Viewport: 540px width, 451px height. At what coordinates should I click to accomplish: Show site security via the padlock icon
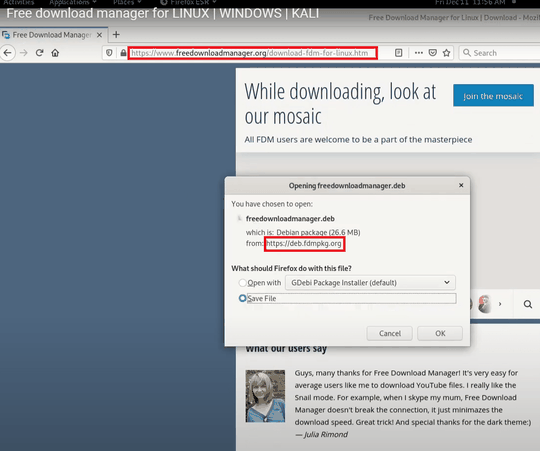(x=123, y=53)
